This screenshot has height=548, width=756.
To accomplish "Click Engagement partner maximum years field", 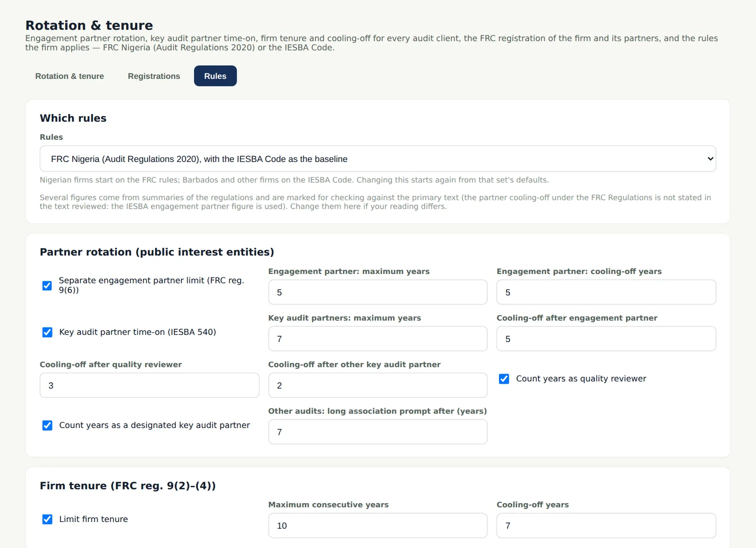I will (x=378, y=292).
